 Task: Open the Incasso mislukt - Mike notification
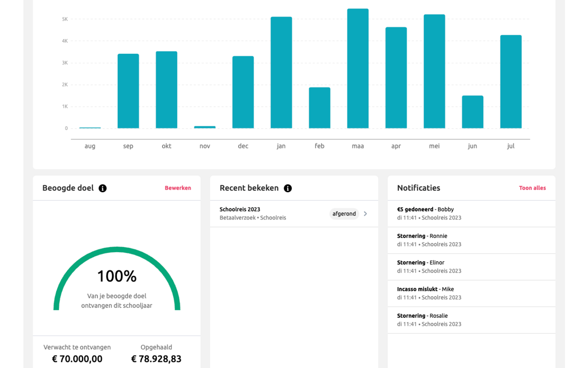coord(471,293)
